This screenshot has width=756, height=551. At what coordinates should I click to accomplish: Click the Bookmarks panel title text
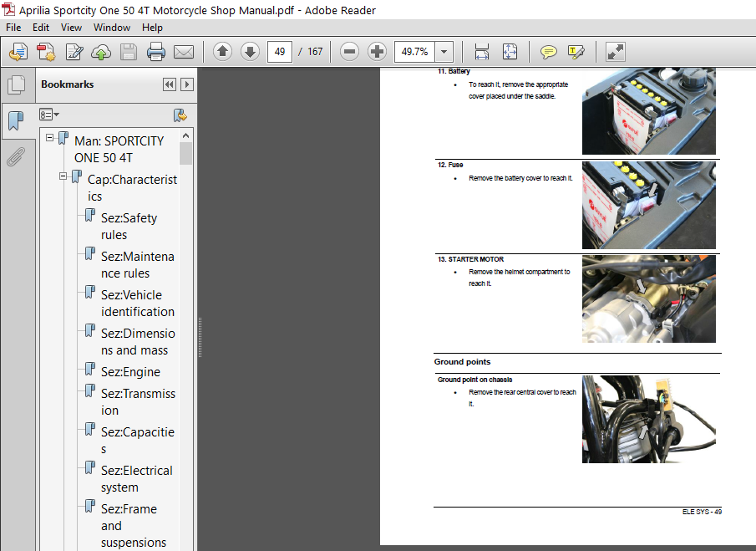pyautogui.click(x=68, y=84)
